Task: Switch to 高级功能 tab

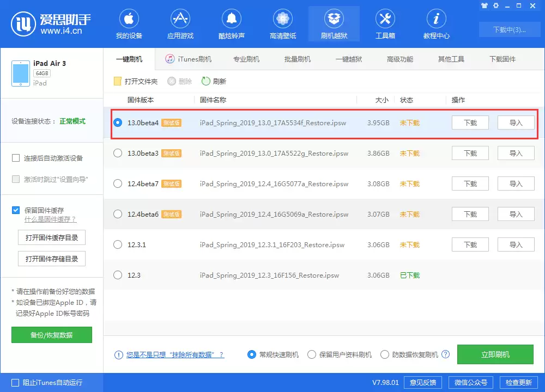Action: (400, 59)
